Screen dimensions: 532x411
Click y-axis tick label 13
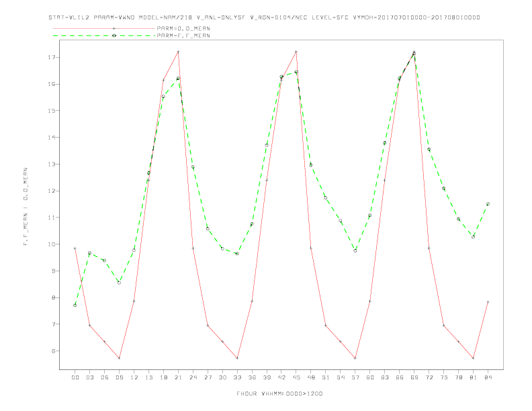click(51, 164)
